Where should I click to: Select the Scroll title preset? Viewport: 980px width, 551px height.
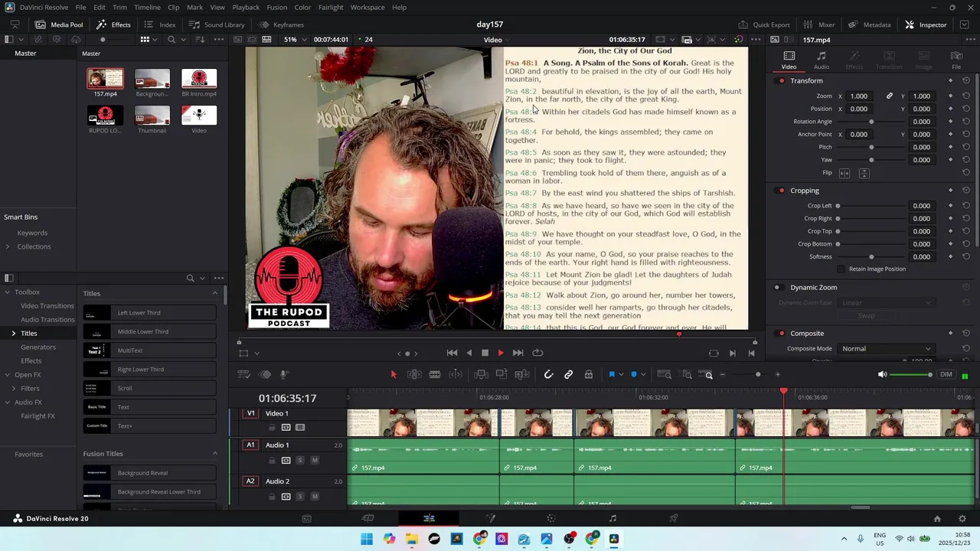click(150, 388)
